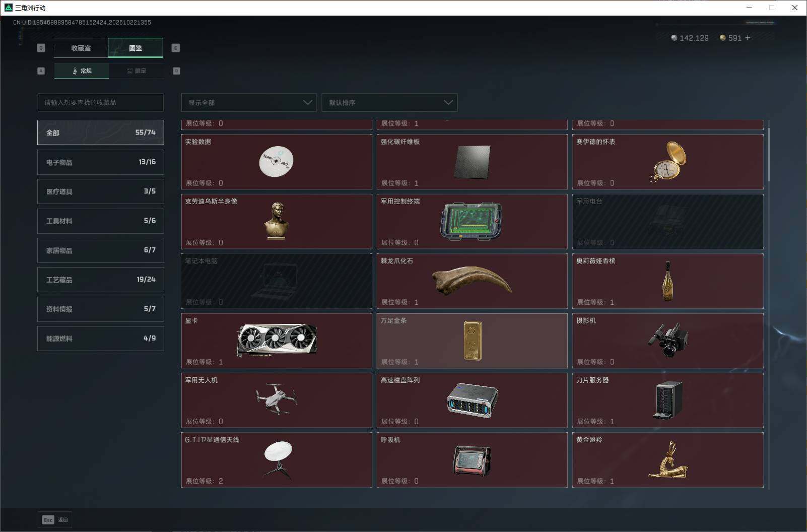
Task: Select the 全部 55/74 category
Action: (x=101, y=132)
